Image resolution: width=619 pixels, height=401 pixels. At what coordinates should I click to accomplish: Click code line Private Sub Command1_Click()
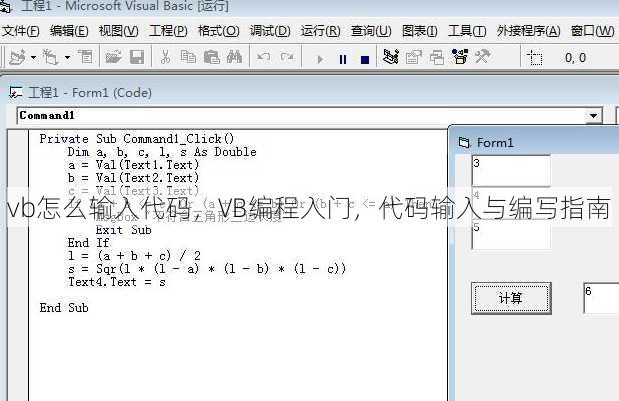[x=137, y=139]
